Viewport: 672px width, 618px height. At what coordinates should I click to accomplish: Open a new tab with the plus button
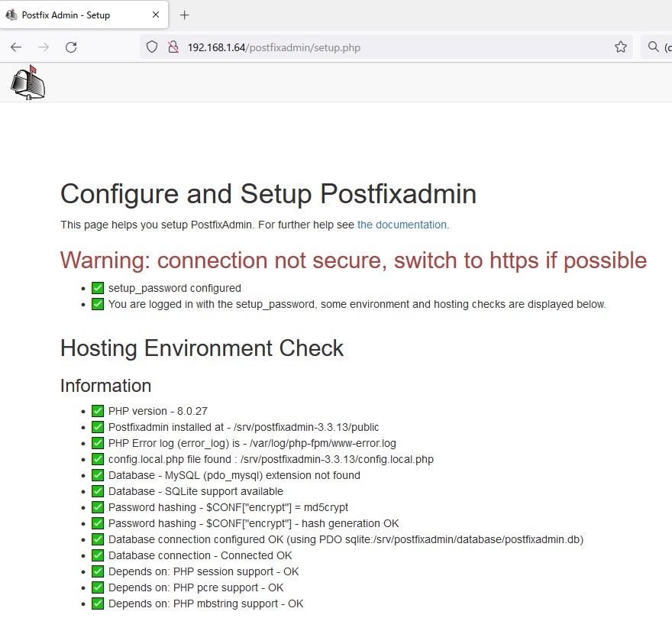[x=184, y=15]
